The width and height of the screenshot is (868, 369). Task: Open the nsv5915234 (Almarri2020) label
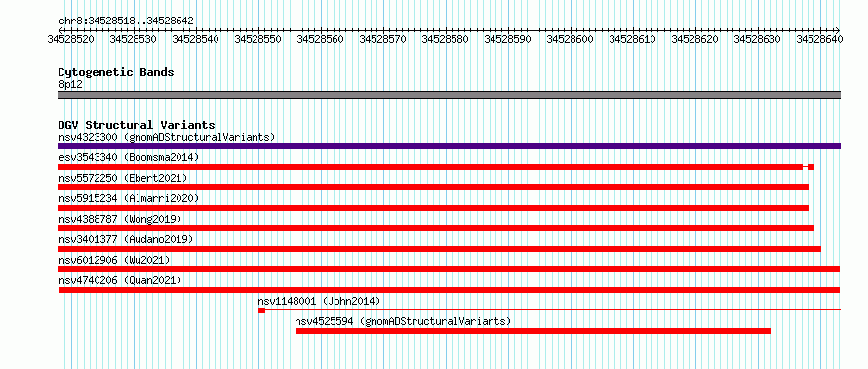pos(129,198)
